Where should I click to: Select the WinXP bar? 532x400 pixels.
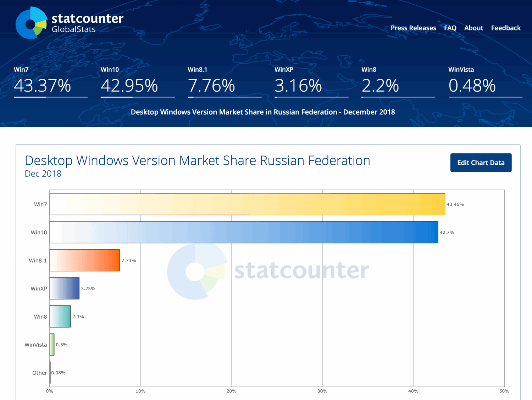[x=65, y=288]
